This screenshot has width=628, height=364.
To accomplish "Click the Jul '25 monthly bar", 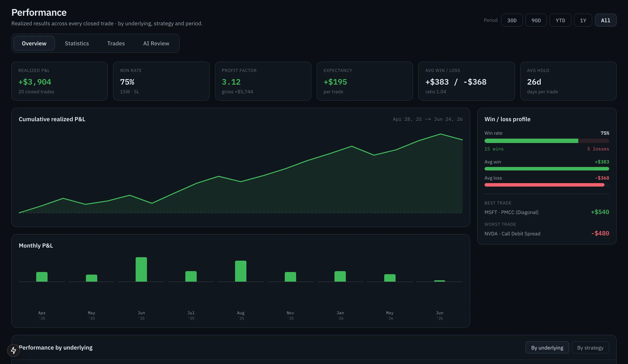I will point(191,276).
